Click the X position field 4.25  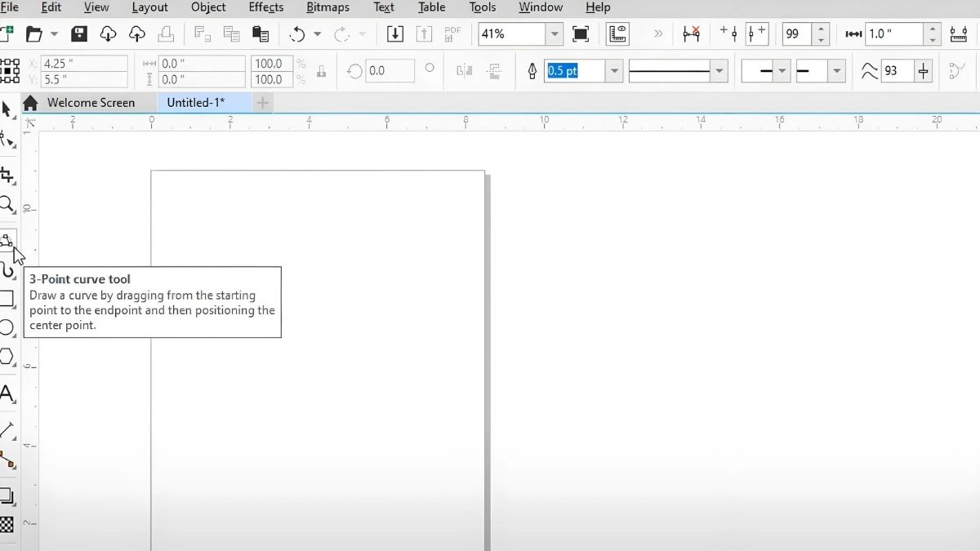[85, 64]
